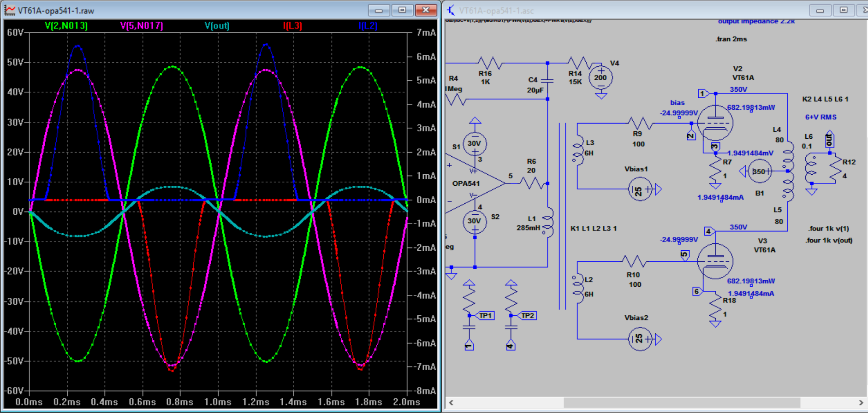Click the V(2,N013) trace label

click(x=66, y=26)
